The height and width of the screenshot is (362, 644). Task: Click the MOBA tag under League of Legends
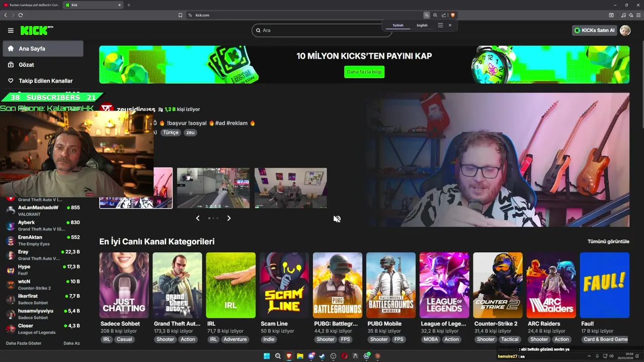tap(431, 339)
